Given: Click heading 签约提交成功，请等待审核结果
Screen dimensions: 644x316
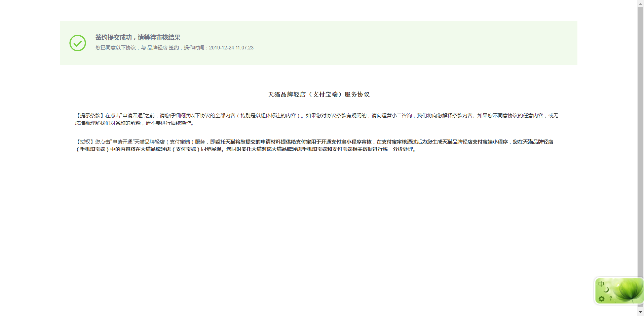Looking at the screenshot, I should tap(138, 37).
